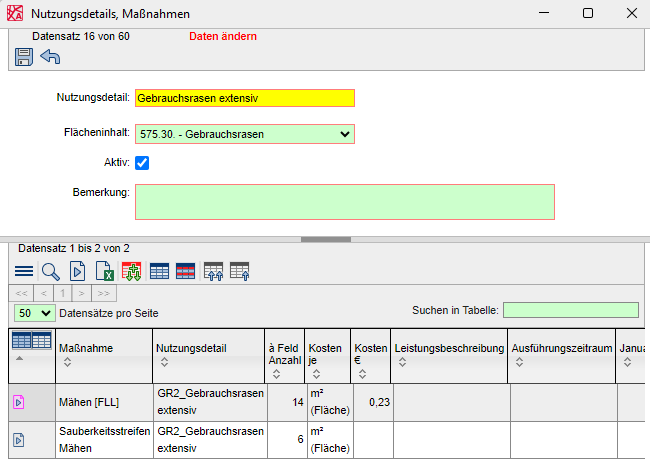This screenshot has width=650, height=476.
Task: Click the save disk icon
Action: point(24,57)
